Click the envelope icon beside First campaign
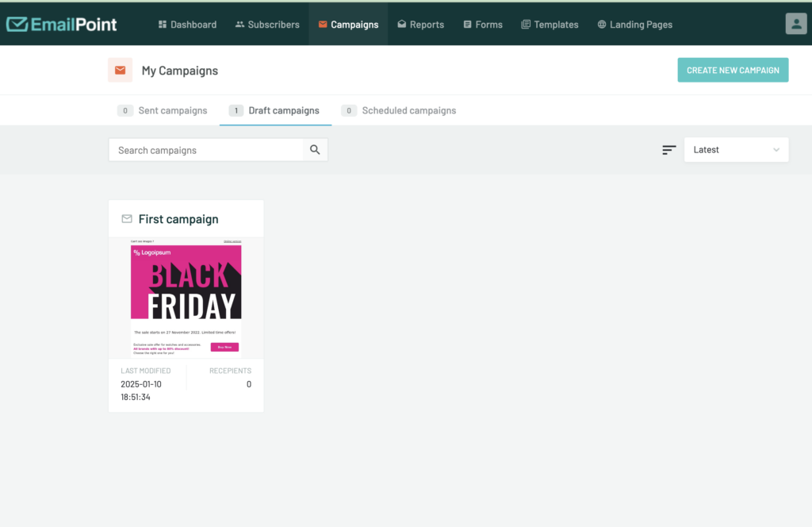Viewport: 812px width, 527px height. click(127, 219)
